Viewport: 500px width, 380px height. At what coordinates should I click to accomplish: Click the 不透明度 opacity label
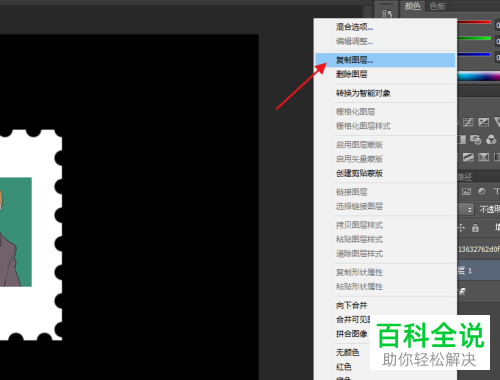coord(490,209)
